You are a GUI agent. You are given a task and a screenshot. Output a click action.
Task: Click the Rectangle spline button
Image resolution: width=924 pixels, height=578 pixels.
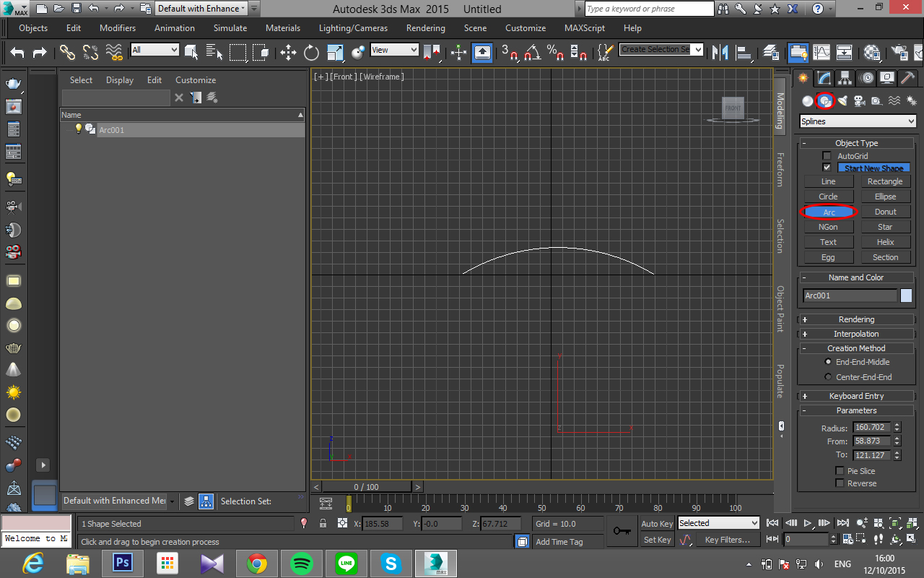[x=886, y=181]
